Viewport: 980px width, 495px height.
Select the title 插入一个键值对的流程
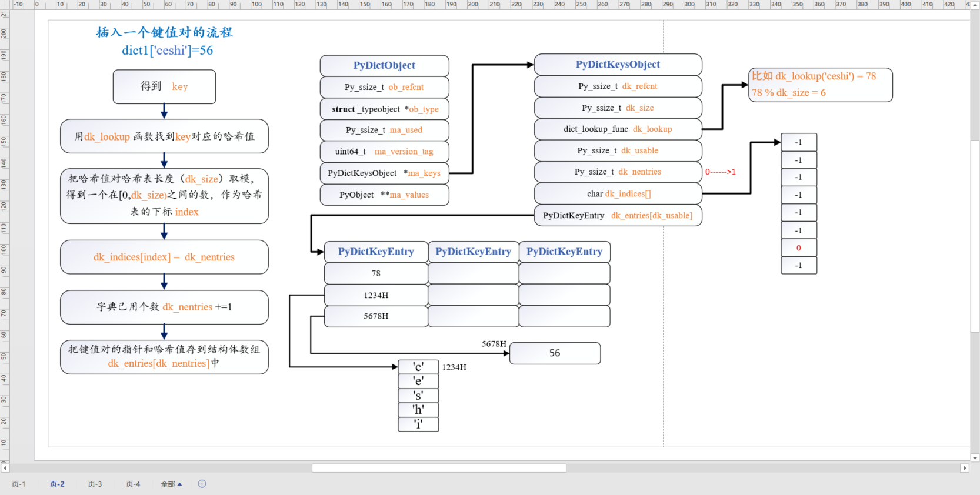point(165,32)
